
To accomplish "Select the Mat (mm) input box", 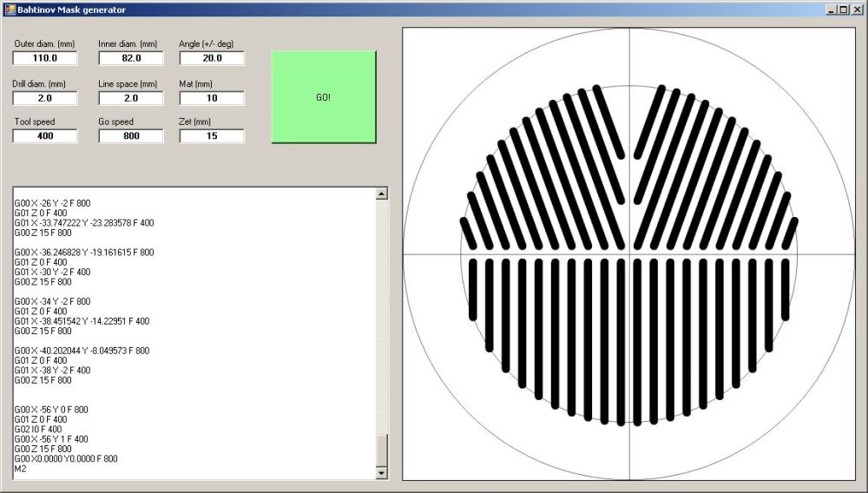I will click(212, 98).
